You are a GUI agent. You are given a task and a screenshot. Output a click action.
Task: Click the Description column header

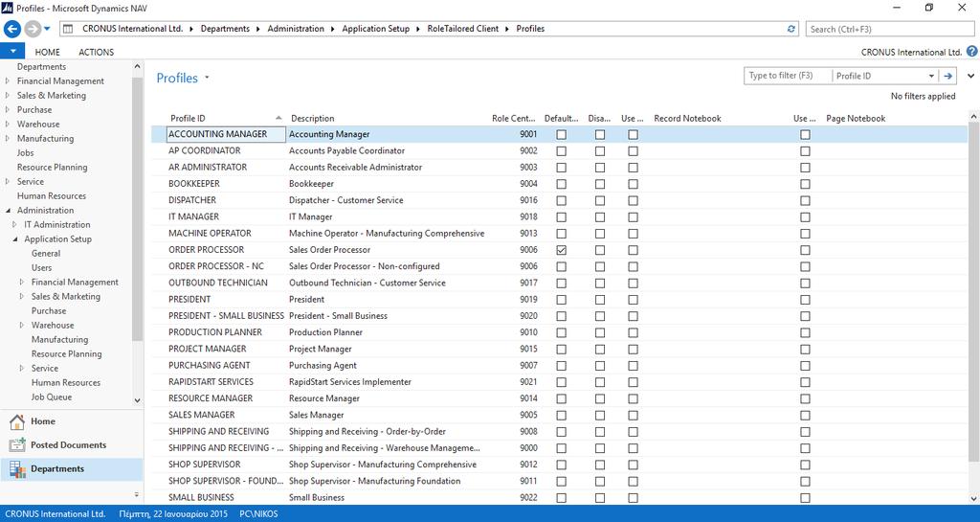[313, 118]
